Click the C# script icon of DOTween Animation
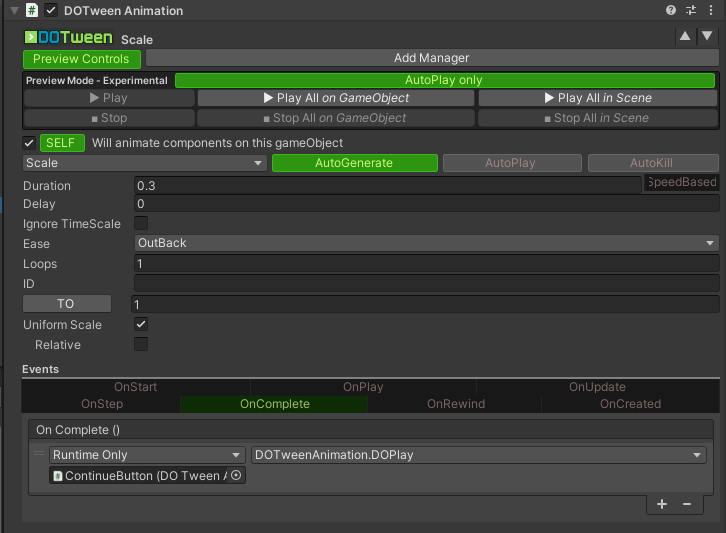Screen dimensions: 726x533 tap(31, 10)
